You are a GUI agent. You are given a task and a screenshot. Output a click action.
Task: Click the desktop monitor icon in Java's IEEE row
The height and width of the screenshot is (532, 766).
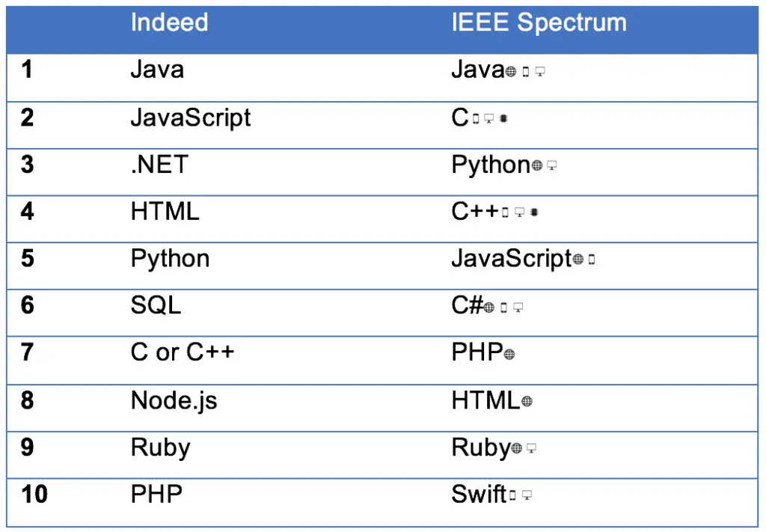[540, 72]
